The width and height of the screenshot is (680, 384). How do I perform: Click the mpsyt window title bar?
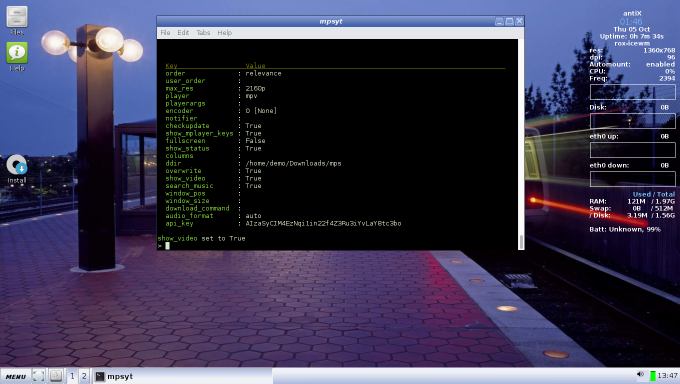(x=330, y=21)
